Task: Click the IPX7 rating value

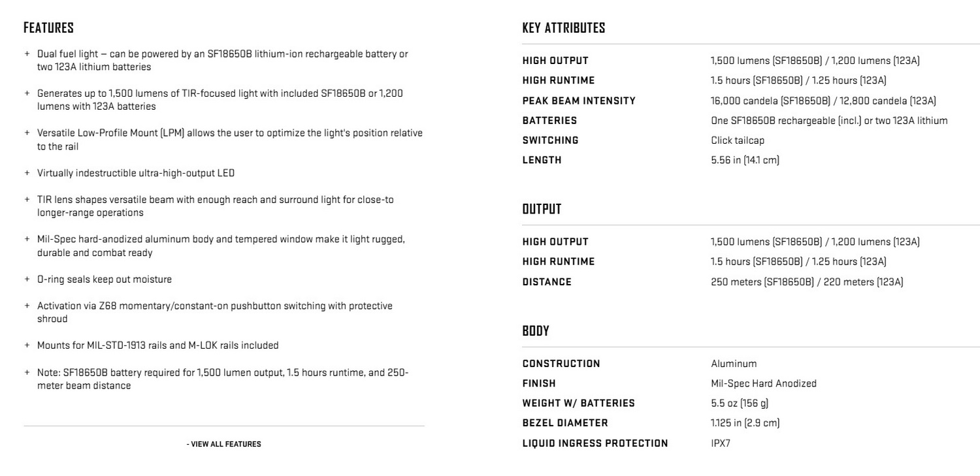Action: [721, 443]
